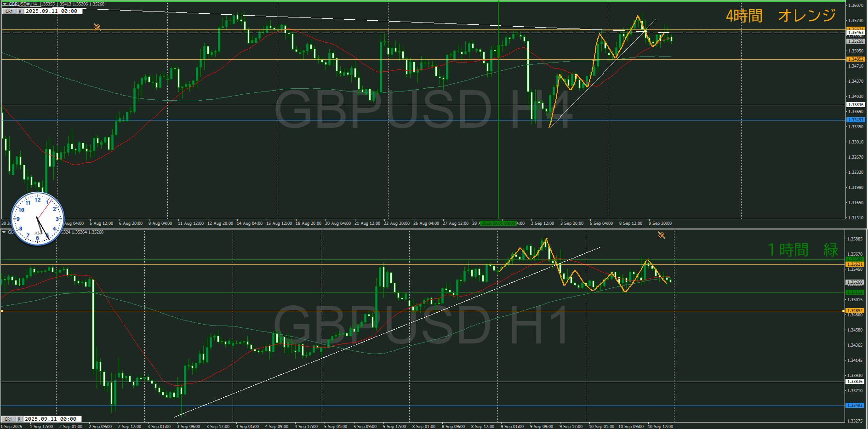Image resolution: width=868 pixels, height=429 pixels.
Task: Click the orange 1.34852 price tag in H1
Action: 855,311
